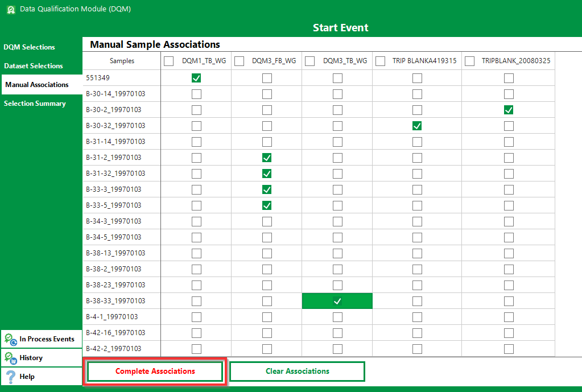Click the DQM logo icon in the title bar
582x392 pixels.
point(10,9)
